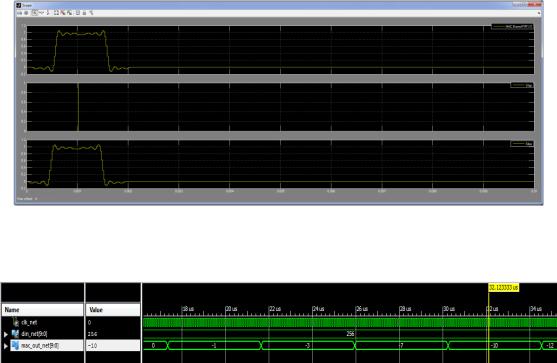Screen dimensions: 557x363
Task: Click the legend box in top scope plot
Action: coord(512,27)
